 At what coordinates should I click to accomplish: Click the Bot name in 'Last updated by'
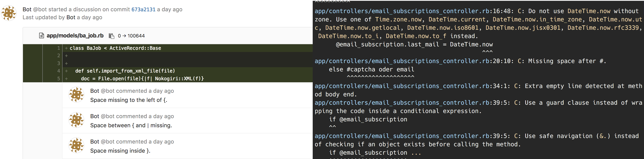(71, 17)
